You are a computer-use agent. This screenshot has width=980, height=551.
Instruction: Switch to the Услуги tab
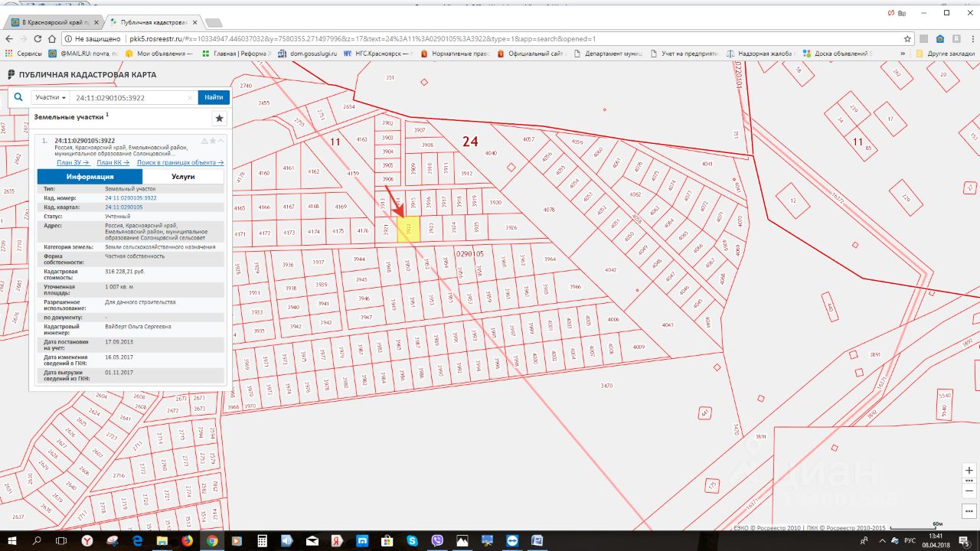[183, 177]
